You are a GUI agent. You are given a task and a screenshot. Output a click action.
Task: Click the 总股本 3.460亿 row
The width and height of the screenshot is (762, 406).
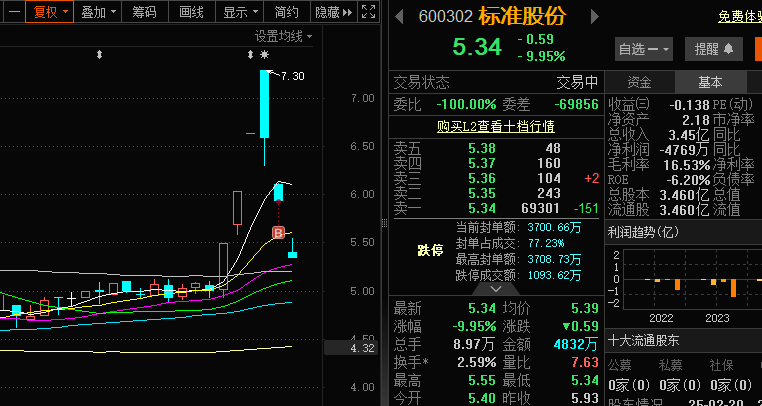pos(659,195)
